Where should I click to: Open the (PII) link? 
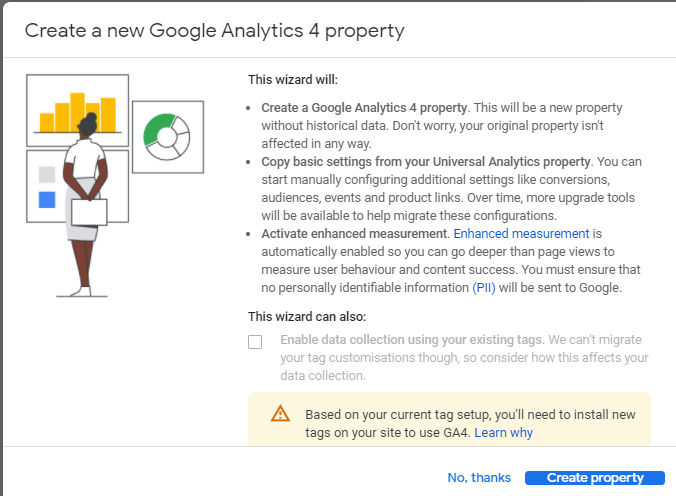coord(484,288)
